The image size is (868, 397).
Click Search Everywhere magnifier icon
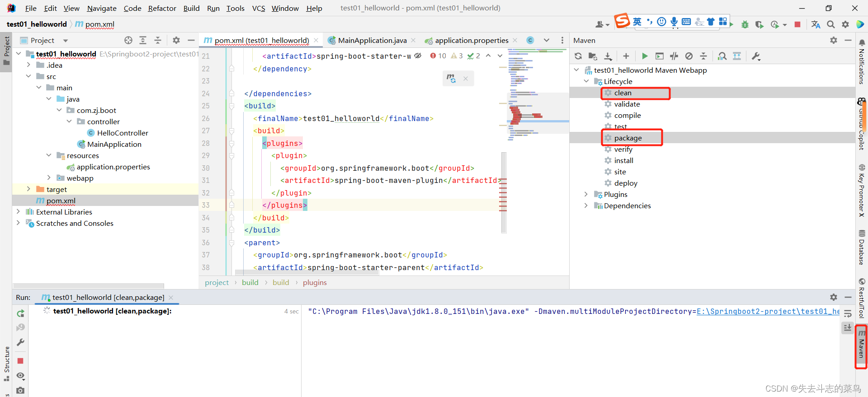pyautogui.click(x=831, y=24)
